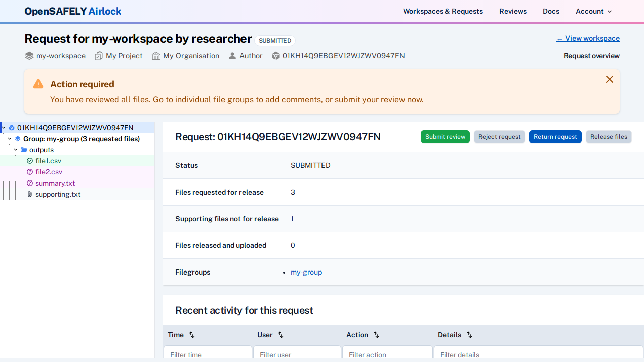The image size is (644, 362).
Task: Collapse the outputs folder in the tree
Action: click(16, 150)
